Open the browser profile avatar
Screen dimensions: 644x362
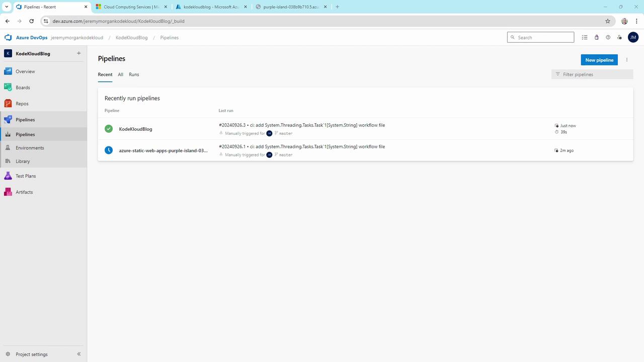tap(624, 21)
